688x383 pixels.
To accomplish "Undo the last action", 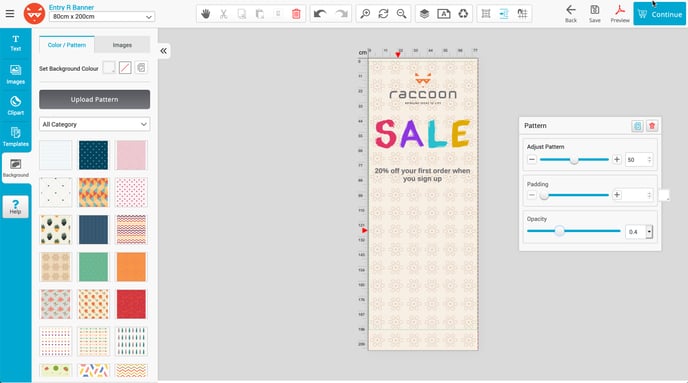I will pos(320,14).
